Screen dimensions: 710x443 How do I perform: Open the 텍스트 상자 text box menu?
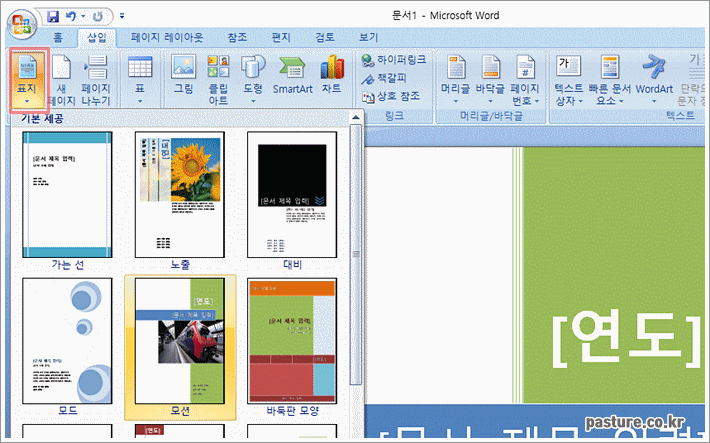pyautogui.click(x=569, y=80)
